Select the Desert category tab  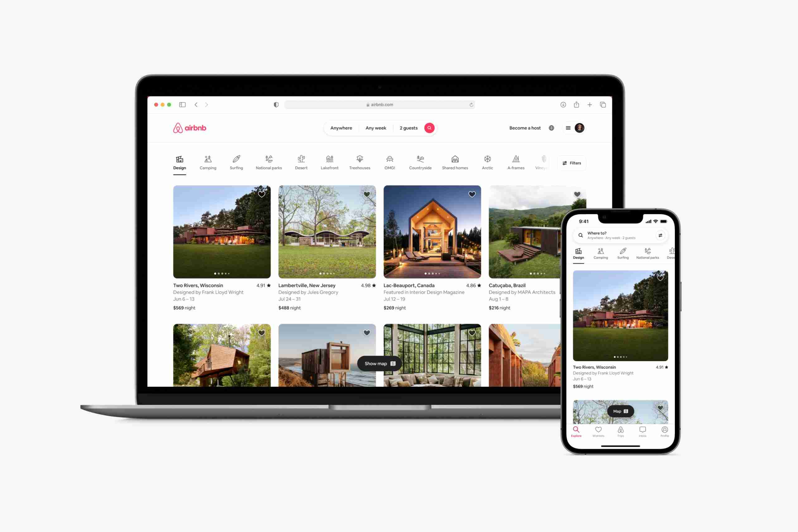[300, 162]
